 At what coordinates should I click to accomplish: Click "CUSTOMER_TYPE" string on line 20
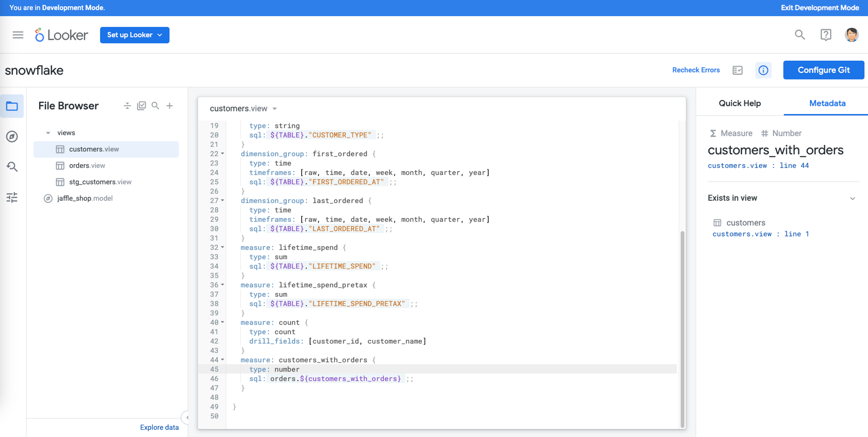[340, 135]
